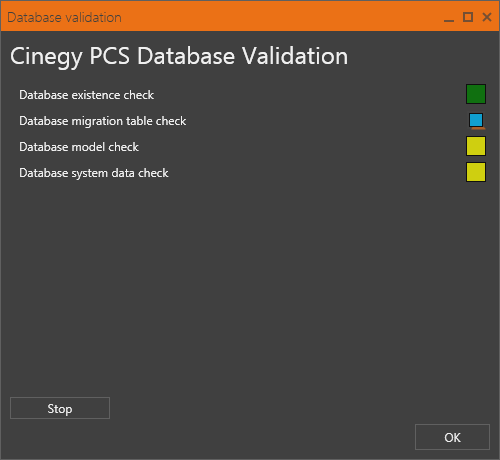Confirm with the OK button
Screen dimensions: 500x460
pyautogui.click(x=452, y=437)
